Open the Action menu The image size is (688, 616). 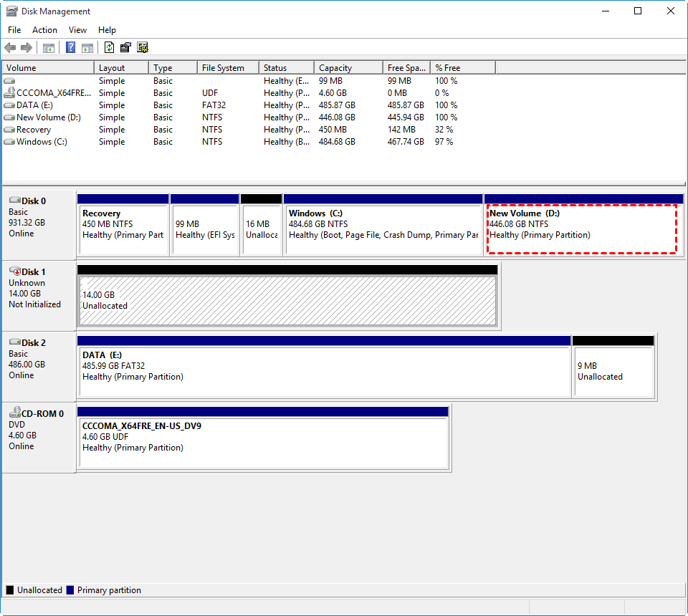44,30
